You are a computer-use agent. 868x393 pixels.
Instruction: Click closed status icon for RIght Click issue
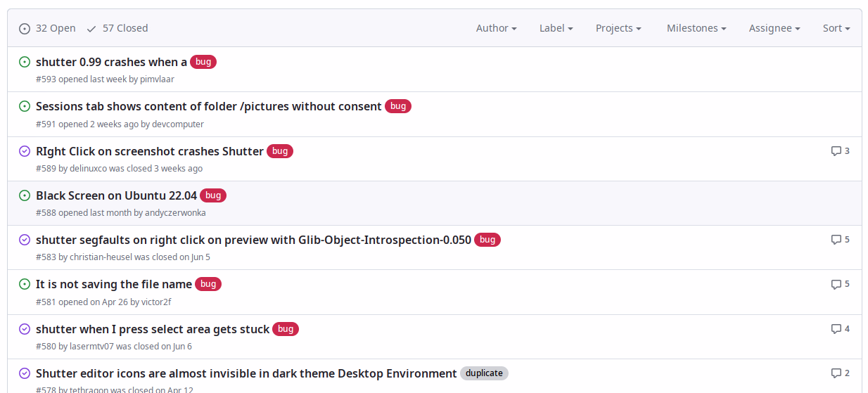point(25,151)
